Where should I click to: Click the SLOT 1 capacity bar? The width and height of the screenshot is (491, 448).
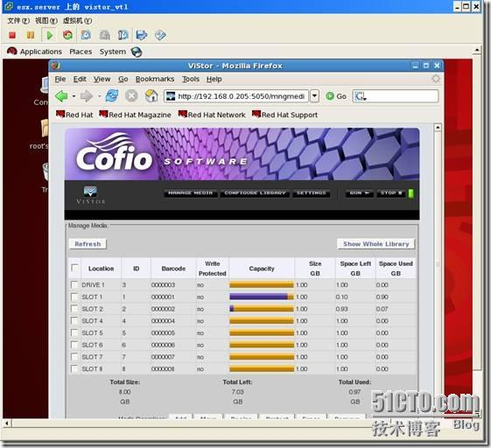[262, 297]
